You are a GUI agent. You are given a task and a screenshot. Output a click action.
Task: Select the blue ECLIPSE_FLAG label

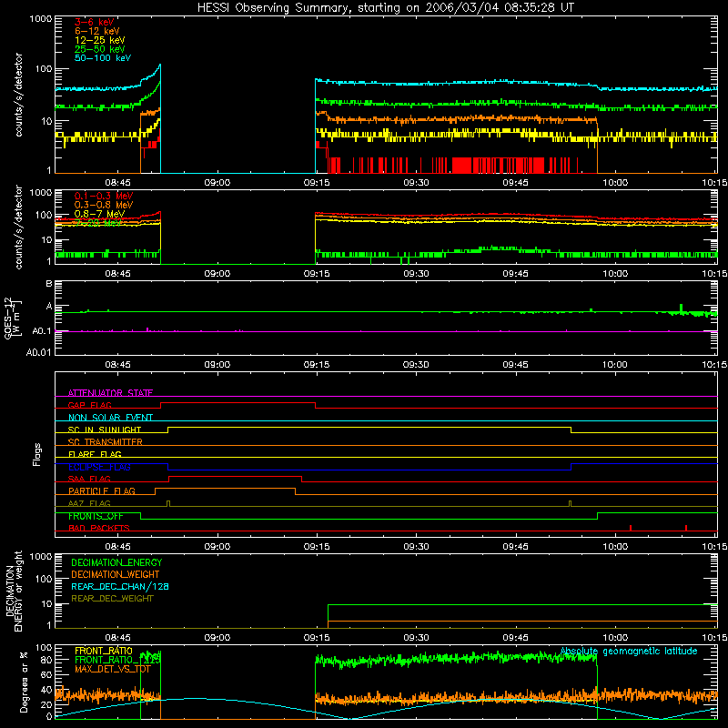[99, 467]
